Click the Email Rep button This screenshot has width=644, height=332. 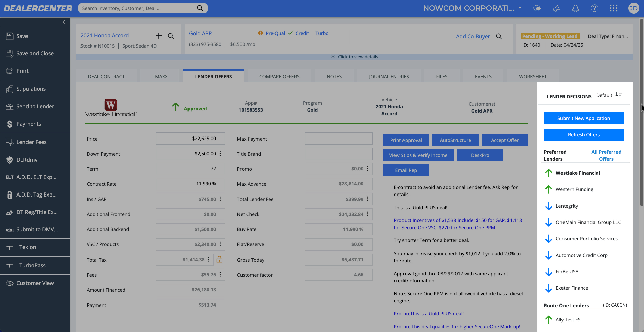coord(406,170)
